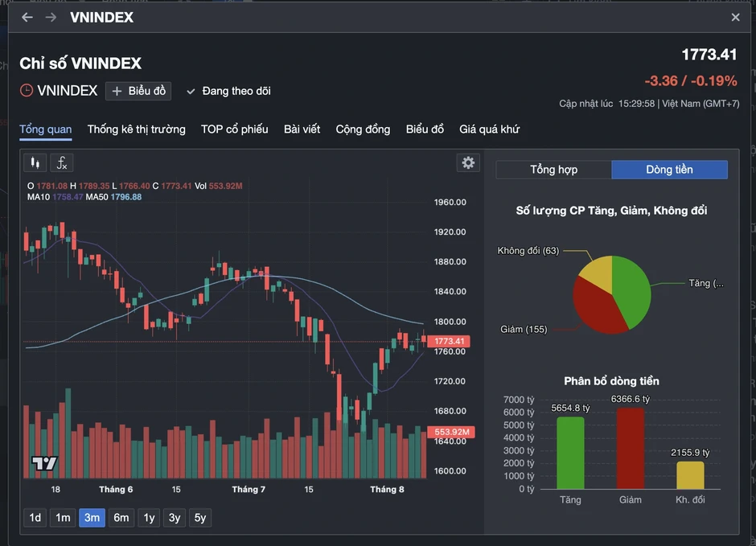The image size is (756, 546).
Task: Open the TOP cổ phiếu tab
Action: click(x=234, y=129)
